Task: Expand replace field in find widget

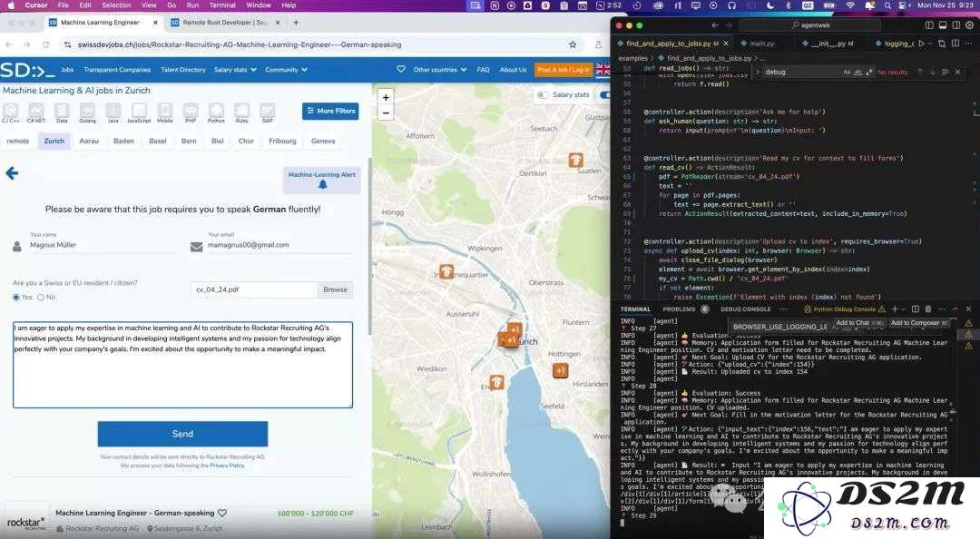Action: pyautogui.click(x=758, y=72)
